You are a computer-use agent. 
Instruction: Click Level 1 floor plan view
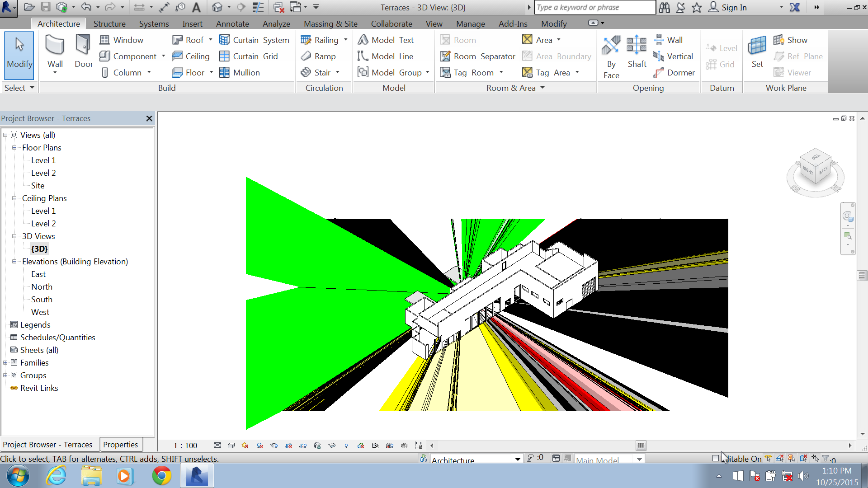click(x=43, y=160)
